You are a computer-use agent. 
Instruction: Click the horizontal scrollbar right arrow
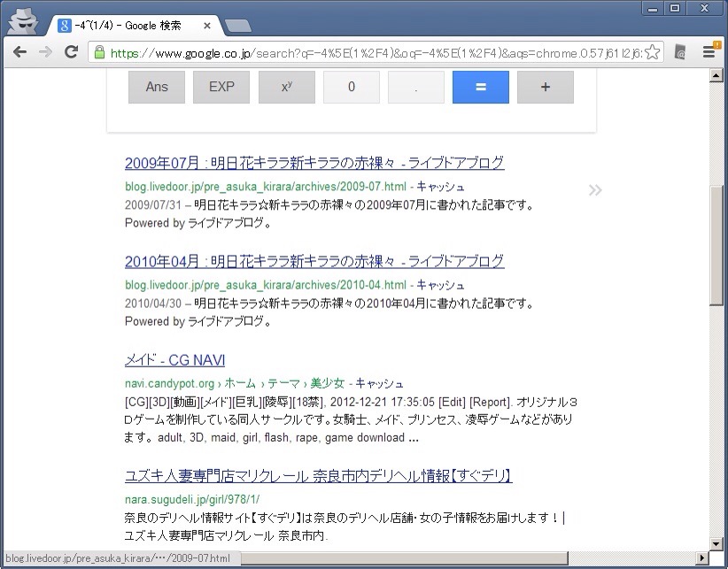tap(702, 557)
